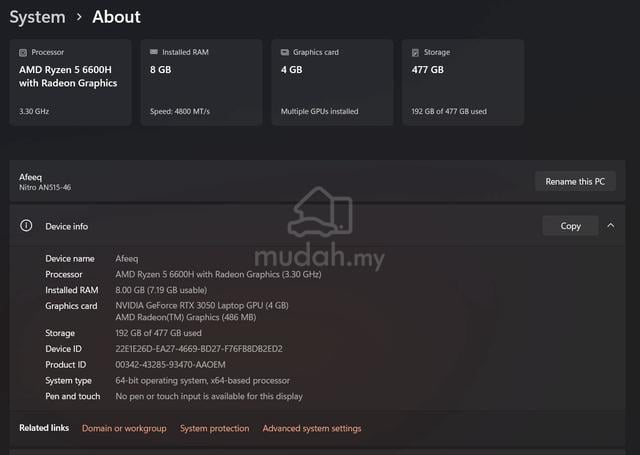Select device name value Afeeq in Device info

tap(127, 259)
